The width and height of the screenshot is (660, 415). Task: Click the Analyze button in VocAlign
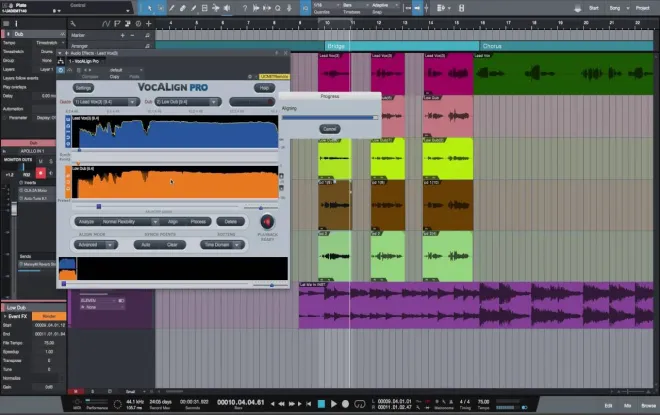87,221
